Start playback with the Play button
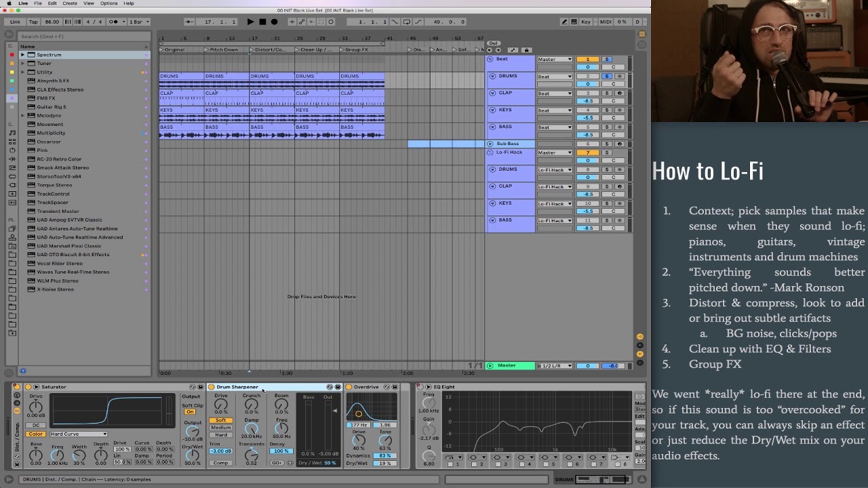This screenshot has width=868, height=488. click(x=250, y=22)
